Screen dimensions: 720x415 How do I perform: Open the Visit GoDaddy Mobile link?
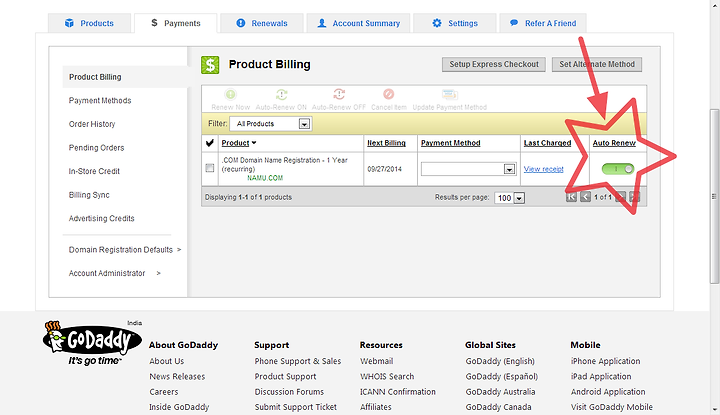coord(612,407)
